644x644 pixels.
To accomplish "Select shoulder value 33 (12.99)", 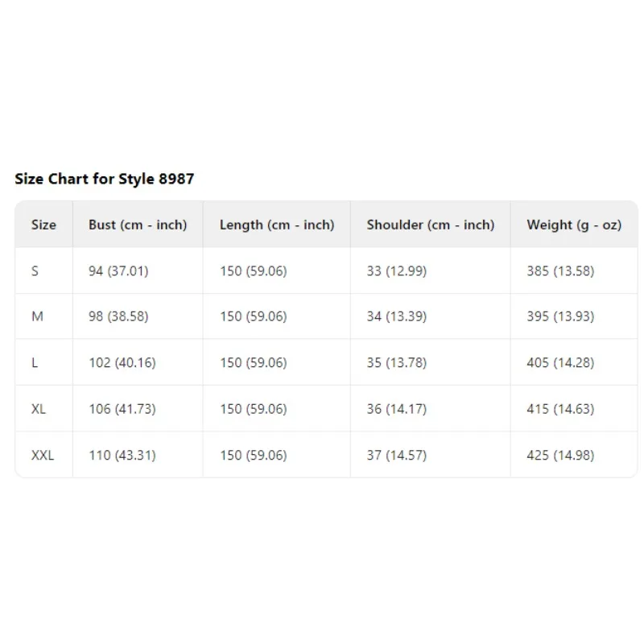I will (397, 271).
